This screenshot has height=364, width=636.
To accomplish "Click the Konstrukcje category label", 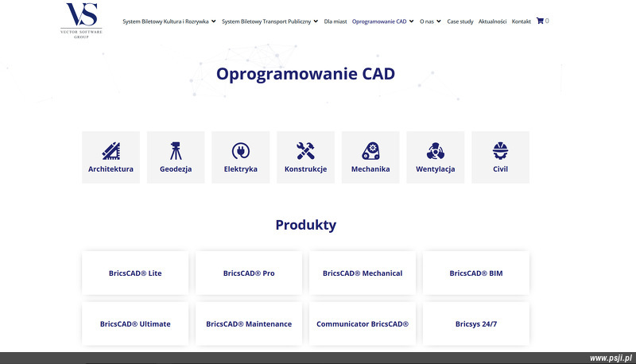I will tap(305, 169).
